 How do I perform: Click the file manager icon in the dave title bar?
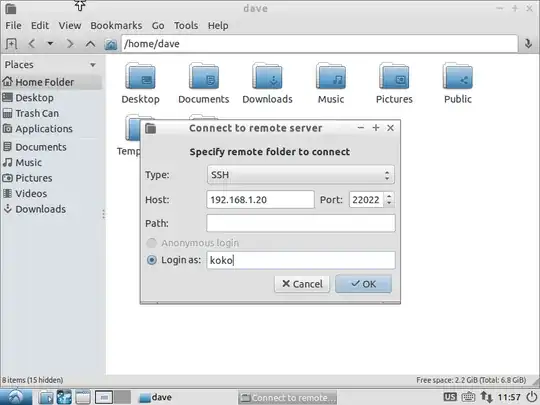[x=11, y=9]
